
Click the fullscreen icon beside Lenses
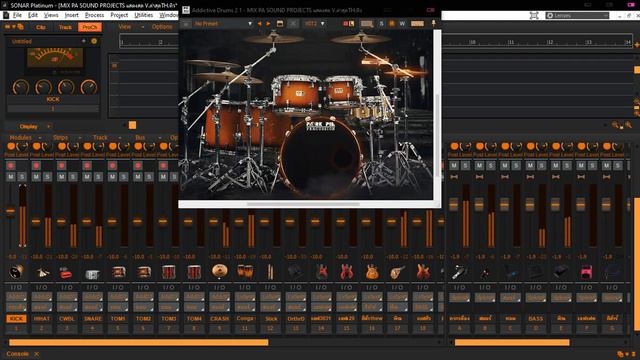click(534, 16)
